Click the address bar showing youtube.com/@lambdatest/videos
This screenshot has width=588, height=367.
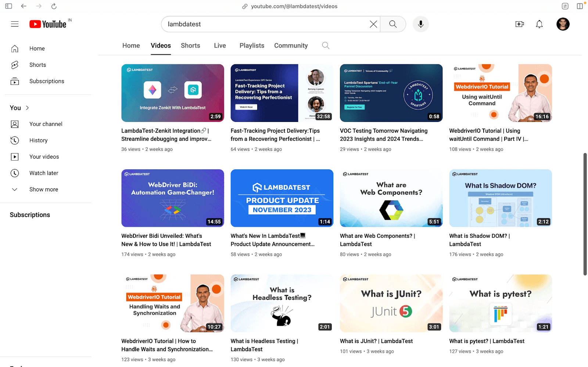pos(290,6)
